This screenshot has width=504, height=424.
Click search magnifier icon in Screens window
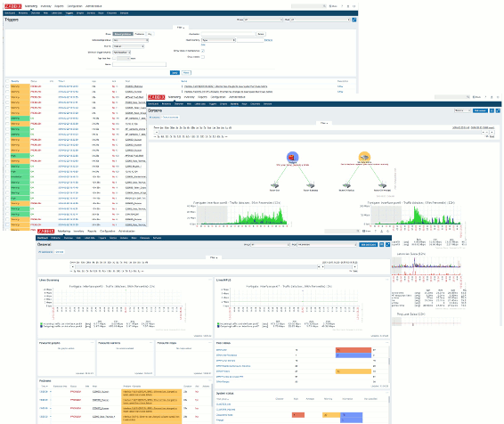468,97
